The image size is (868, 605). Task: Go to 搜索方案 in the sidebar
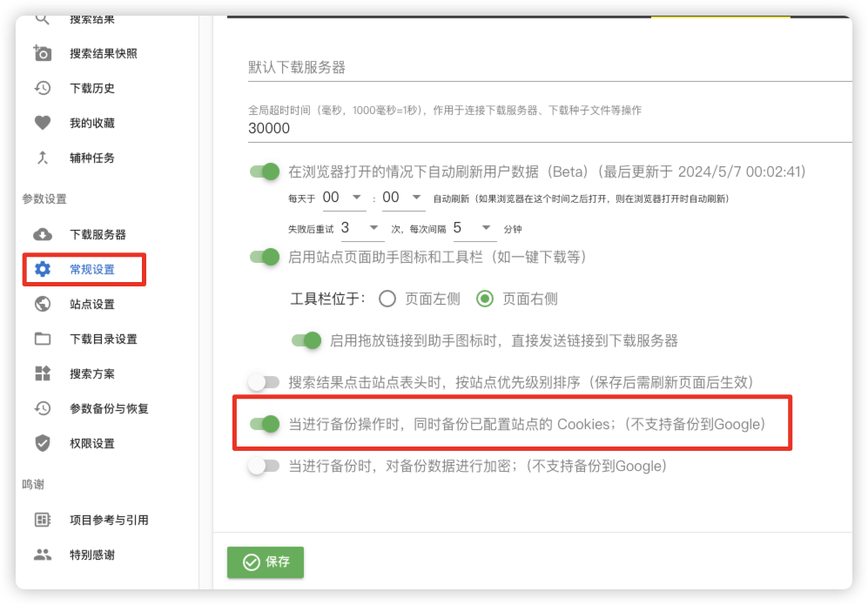click(92, 373)
